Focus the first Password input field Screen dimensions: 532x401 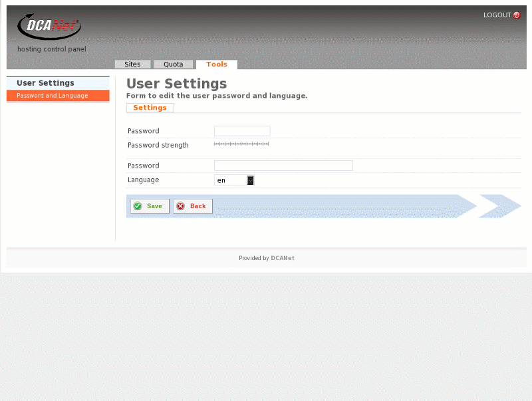[x=242, y=131]
